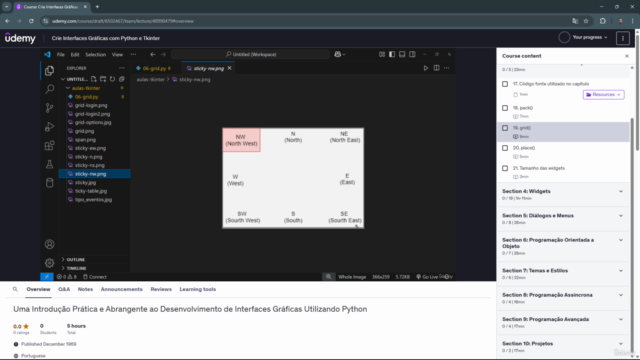
Task: Click the search magnifier beside Overview tab
Action: [15, 289]
